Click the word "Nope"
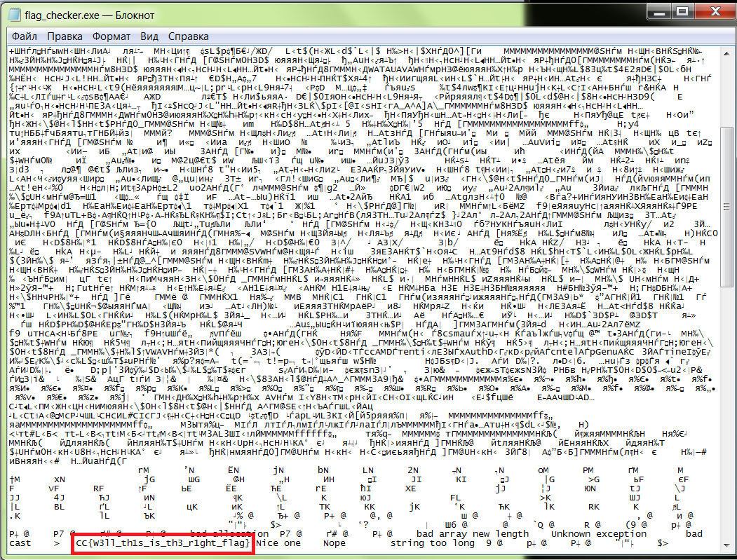The width and height of the screenshot is (737, 560). click(x=334, y=543)
